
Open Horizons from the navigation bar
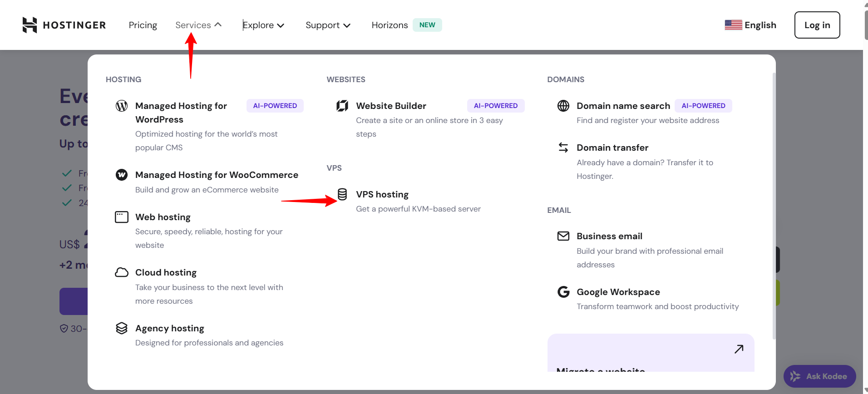[390, 25]
